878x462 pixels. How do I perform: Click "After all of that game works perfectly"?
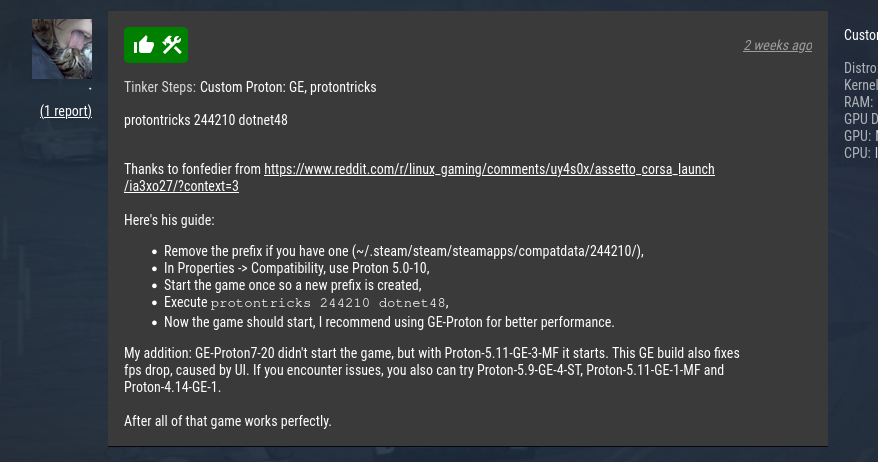coord(228,421)
